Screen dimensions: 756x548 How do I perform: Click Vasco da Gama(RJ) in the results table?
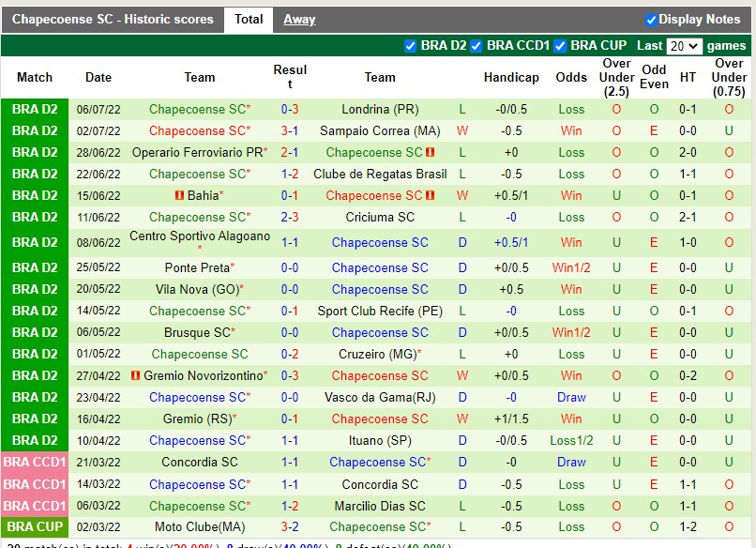(379, 397)
